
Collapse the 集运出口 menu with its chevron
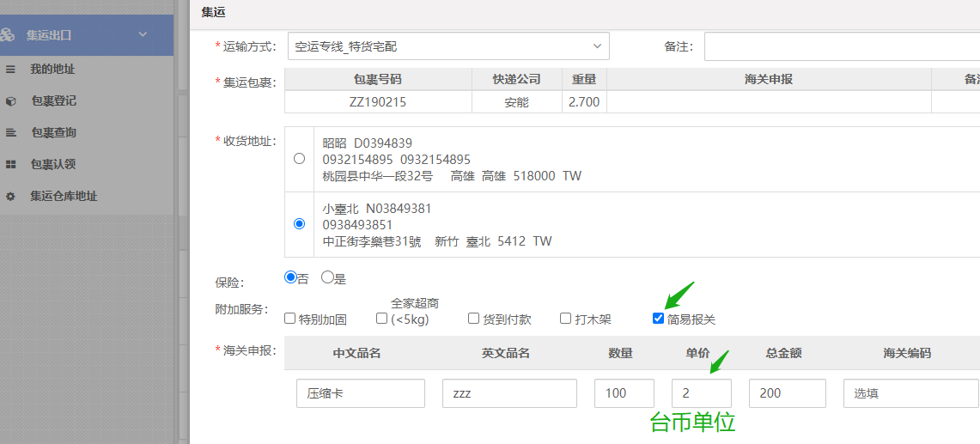[x=143, y=34]
